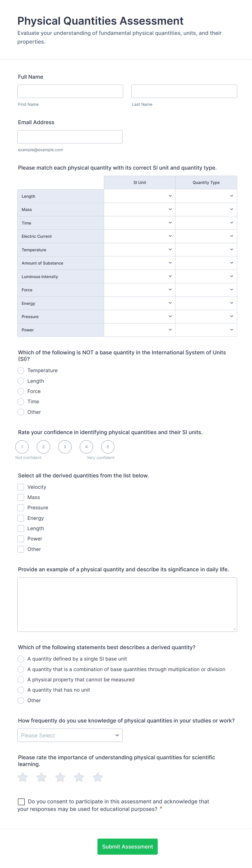Screen dimensions: 252x868
Task: Rate importance with the fifth star
Action: tap(98, 777)
